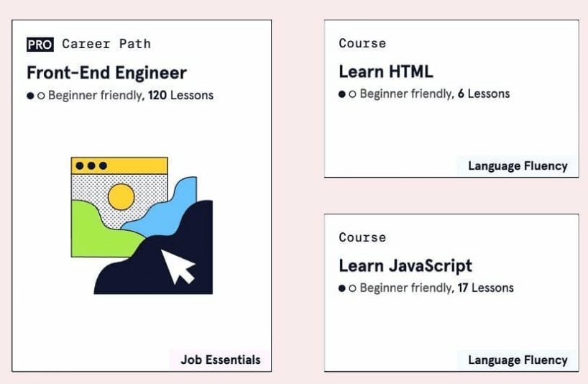Click the 6 Lessons text
Image resolution: width=588 pixels, height=384 pixels.
click(483, 93)
